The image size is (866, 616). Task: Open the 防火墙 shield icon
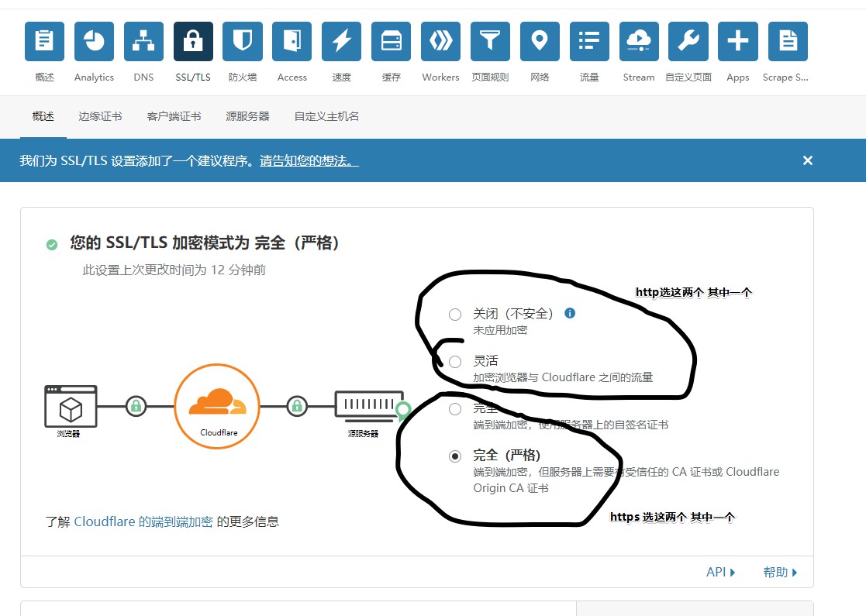point(243,41)
